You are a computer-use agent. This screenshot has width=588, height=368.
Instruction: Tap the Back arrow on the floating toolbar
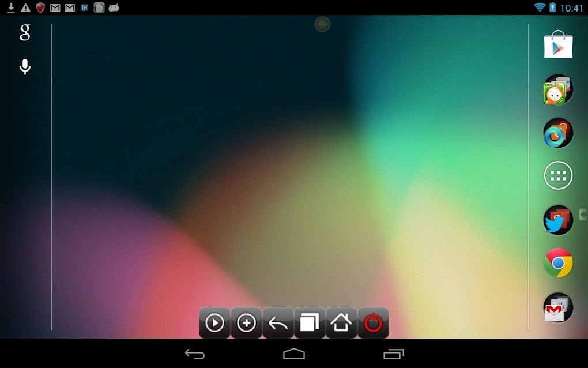277,323
